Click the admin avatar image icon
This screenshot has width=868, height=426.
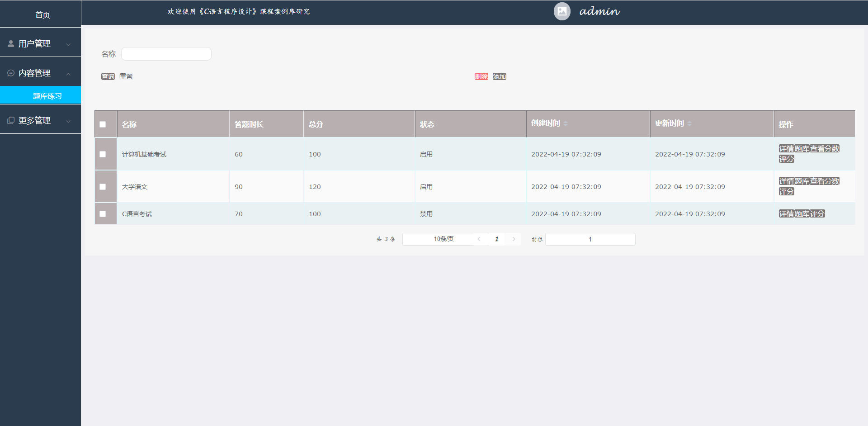(562, 11)
